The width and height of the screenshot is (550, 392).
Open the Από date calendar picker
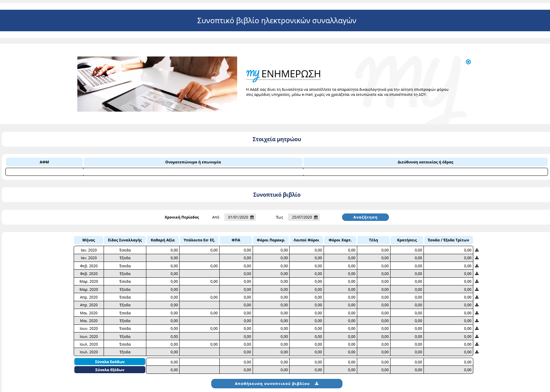252,217
